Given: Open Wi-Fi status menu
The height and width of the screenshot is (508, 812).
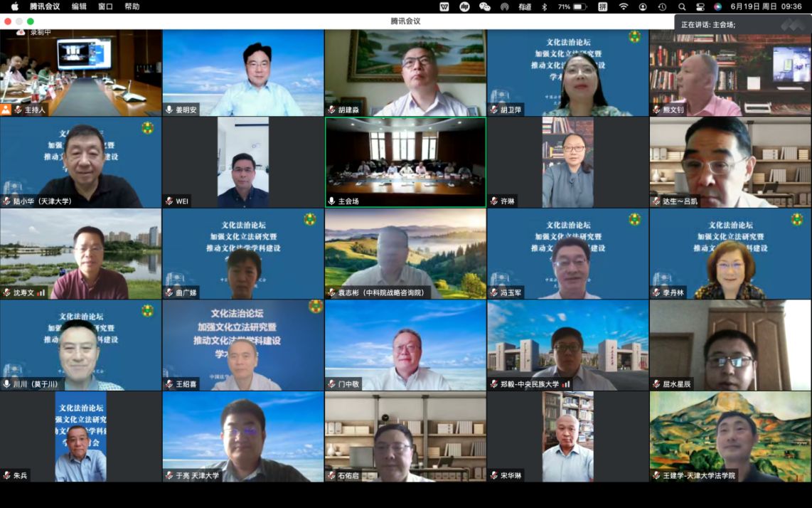Looking at the screenshot, I should click(624, 6).
